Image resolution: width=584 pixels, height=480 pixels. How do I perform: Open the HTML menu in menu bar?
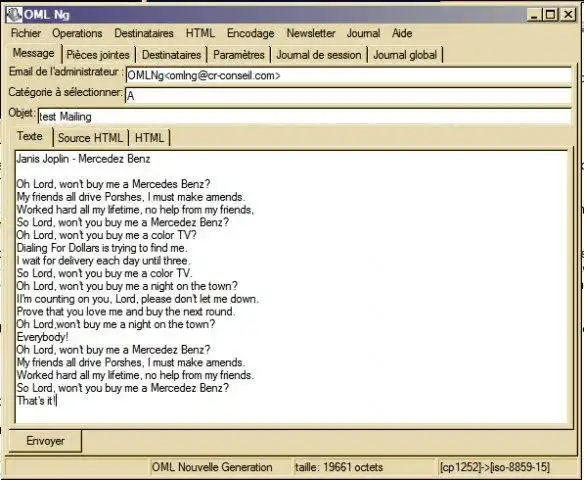(x=200, y=33)
